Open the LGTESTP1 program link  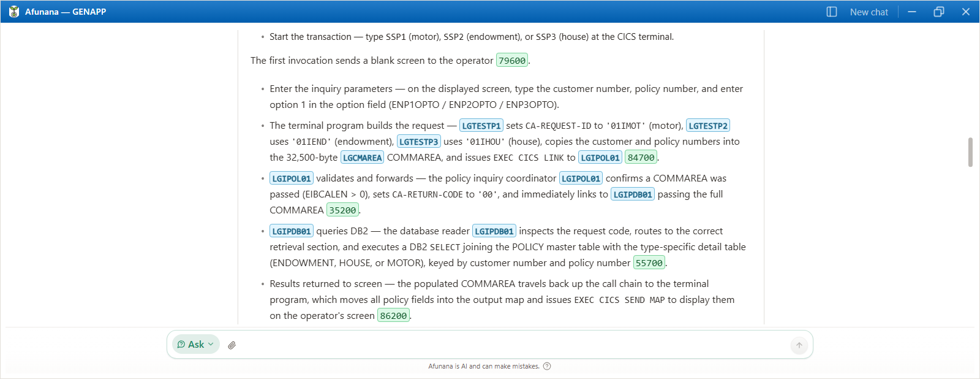point(481,126)
